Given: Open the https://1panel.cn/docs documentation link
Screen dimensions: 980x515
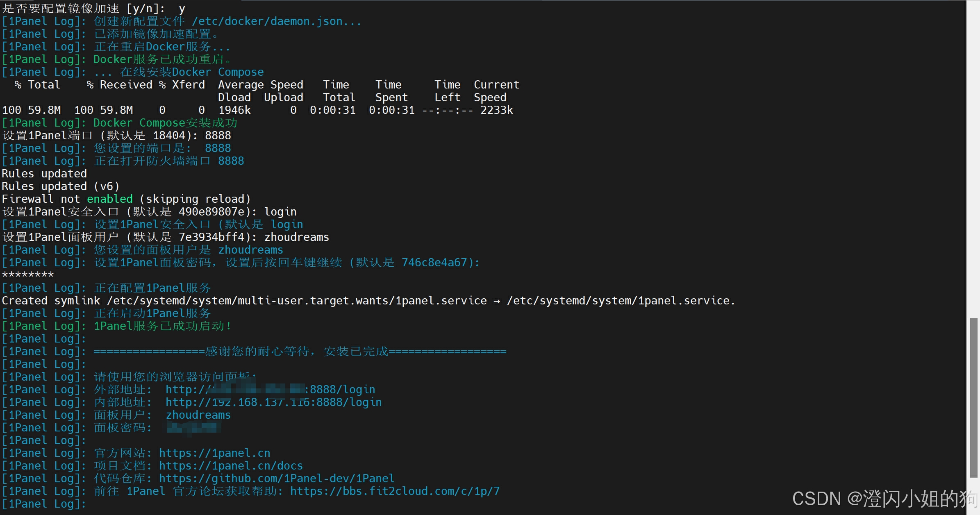Looking at the screenshot, I should 231,466.
